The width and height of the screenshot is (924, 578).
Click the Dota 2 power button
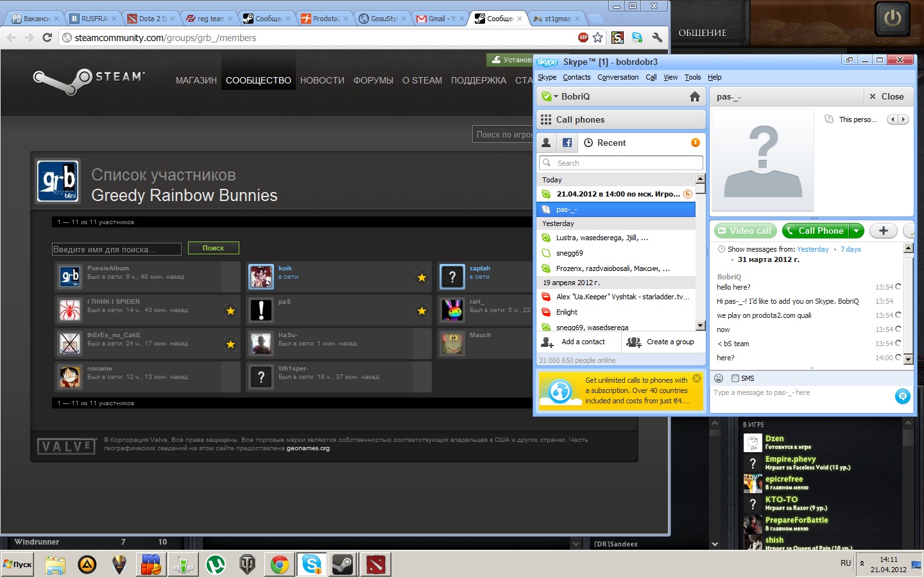(893, 18)
